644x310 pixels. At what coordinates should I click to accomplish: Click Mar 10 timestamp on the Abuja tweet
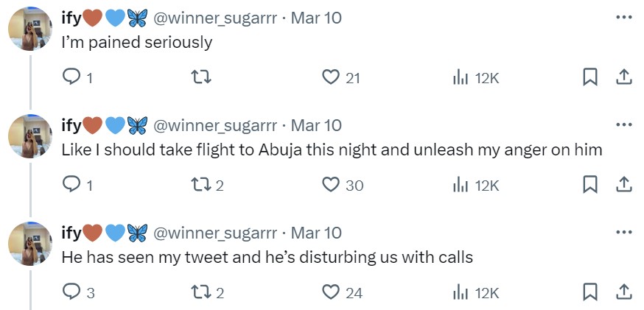(x=316, y=125)
